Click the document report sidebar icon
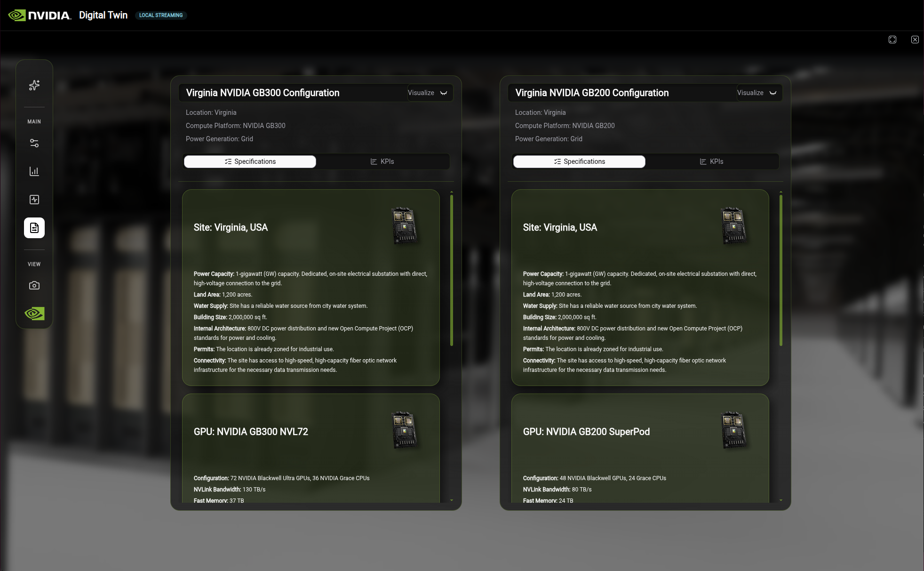This screenshot has width=924, height=571. (34, 228)
